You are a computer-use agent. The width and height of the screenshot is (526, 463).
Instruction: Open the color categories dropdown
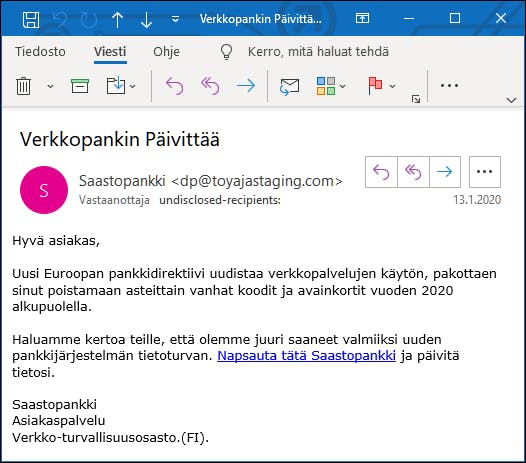(343, 86)
